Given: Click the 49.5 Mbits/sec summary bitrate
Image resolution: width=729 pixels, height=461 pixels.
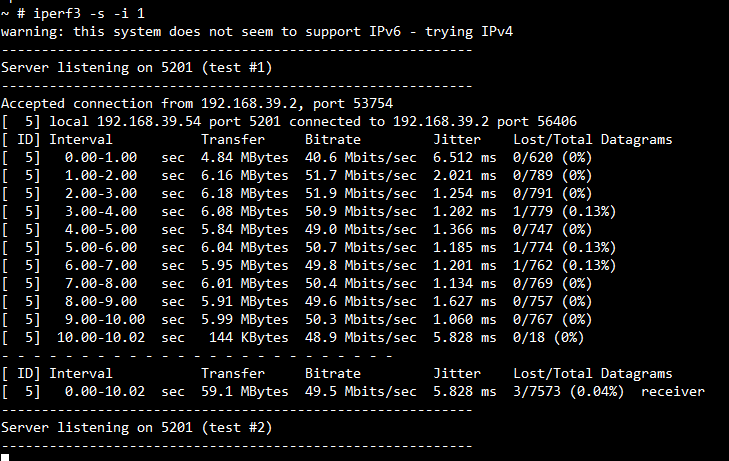Looking at the screenshot, I should coord(360,391).
